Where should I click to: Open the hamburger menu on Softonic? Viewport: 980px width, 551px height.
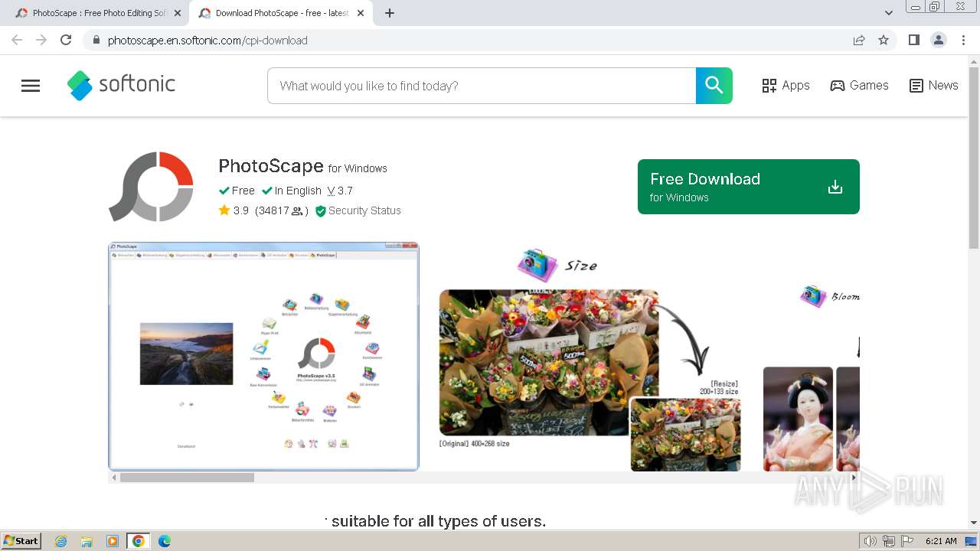(31, 86)
